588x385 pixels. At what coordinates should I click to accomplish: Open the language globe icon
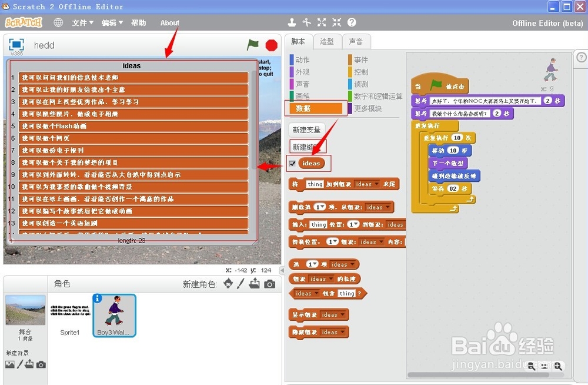click(58, 22)
